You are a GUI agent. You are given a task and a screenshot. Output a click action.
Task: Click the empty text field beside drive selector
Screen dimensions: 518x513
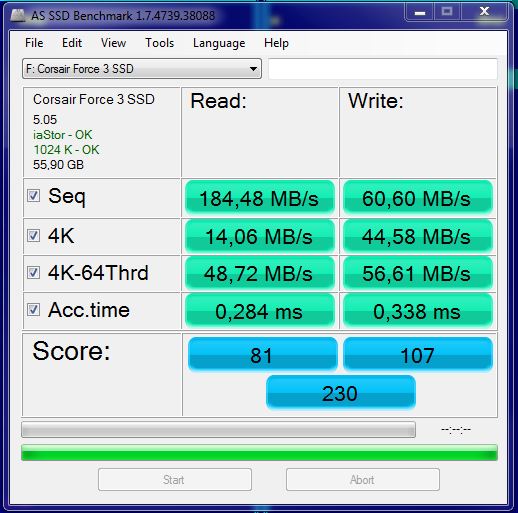tap(383, 69)
